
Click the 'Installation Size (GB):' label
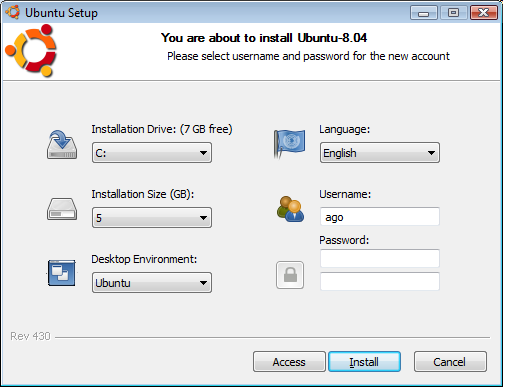coord(143,194)
